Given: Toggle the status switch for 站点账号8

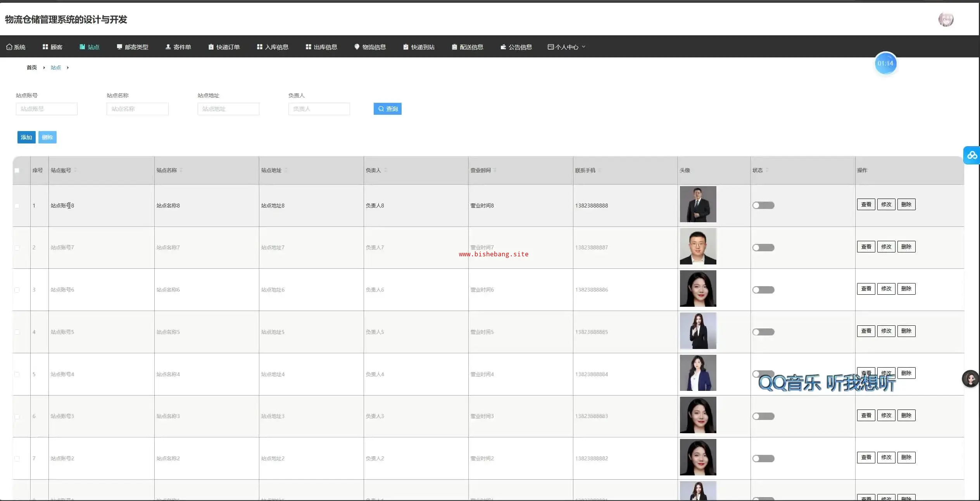Looking at the screenshot, I should click(x=763, y=206).
